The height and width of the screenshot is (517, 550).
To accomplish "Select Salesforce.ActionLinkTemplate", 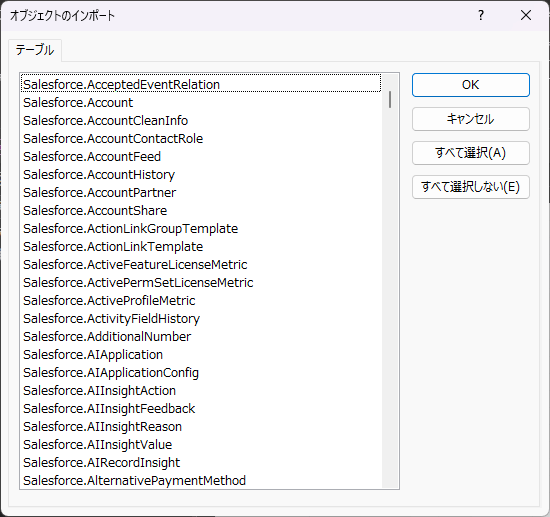I will [201, 247].
